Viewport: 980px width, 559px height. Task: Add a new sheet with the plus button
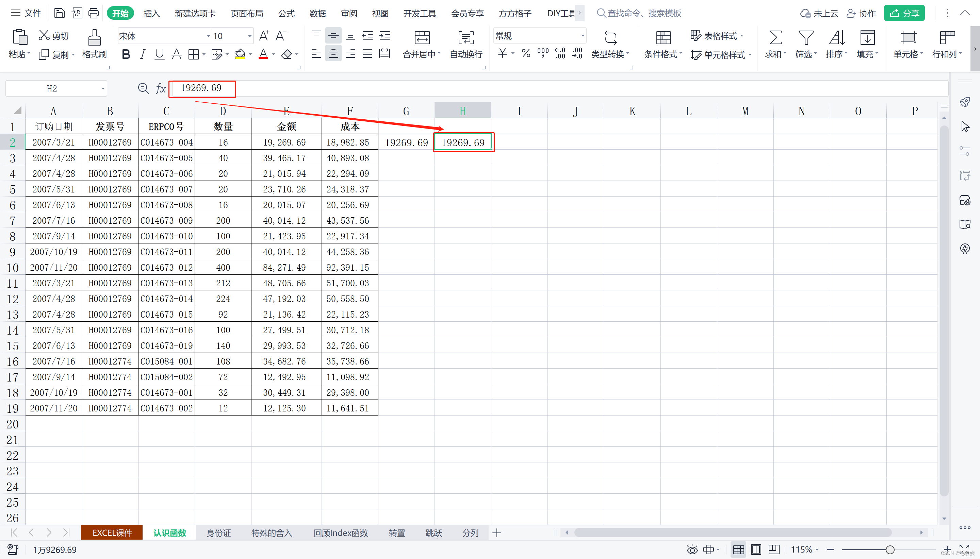(x=496, y=533)
